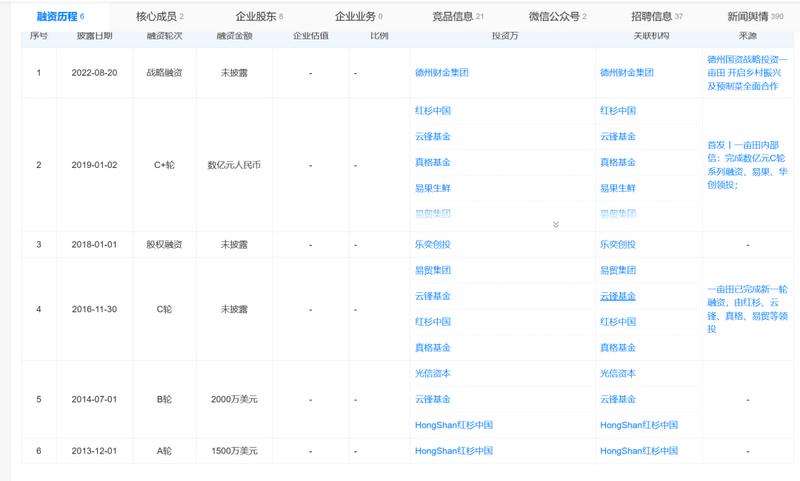Select the C轮 cell in the 2016-11-30 row
The height and width of the screenshot is (481, 800).
164,309
